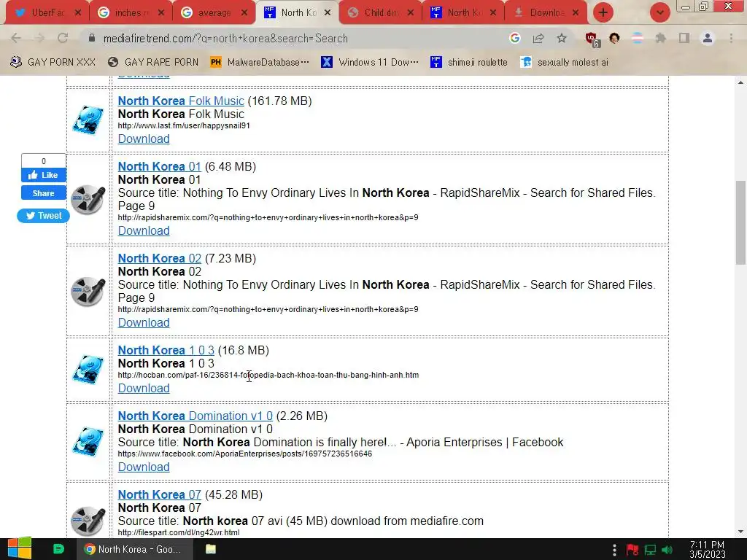Open the Chrome three-dot menu

click(731, 38)
